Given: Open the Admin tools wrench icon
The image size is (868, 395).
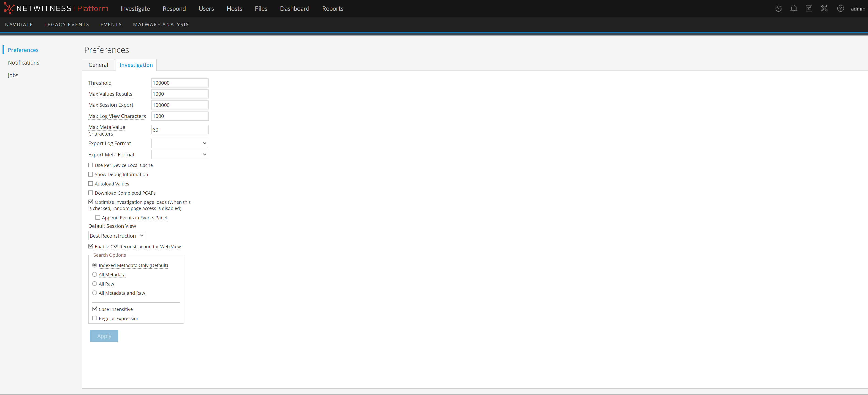Looking at the screenshot, I should [x=824, y=8].
